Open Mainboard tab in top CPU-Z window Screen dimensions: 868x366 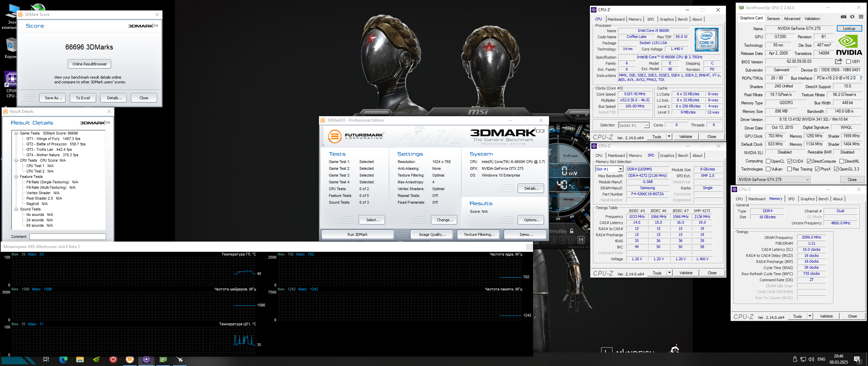[616, 19]
